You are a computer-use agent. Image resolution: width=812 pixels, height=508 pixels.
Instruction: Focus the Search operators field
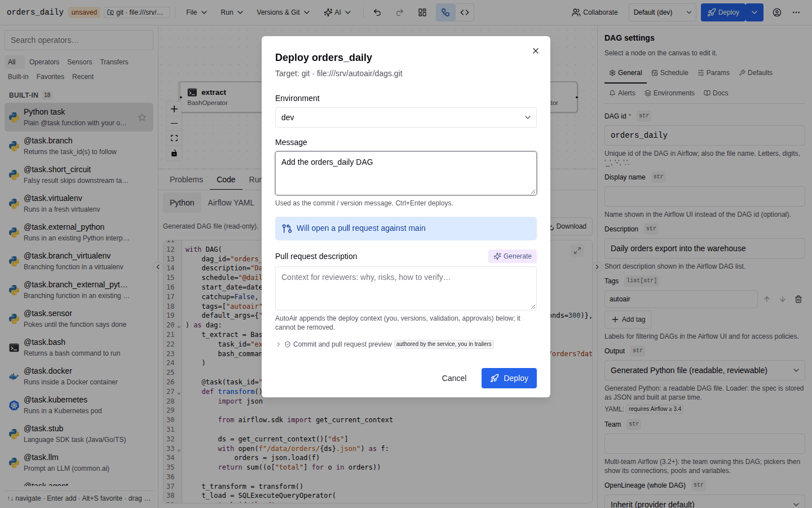[79, 40]
